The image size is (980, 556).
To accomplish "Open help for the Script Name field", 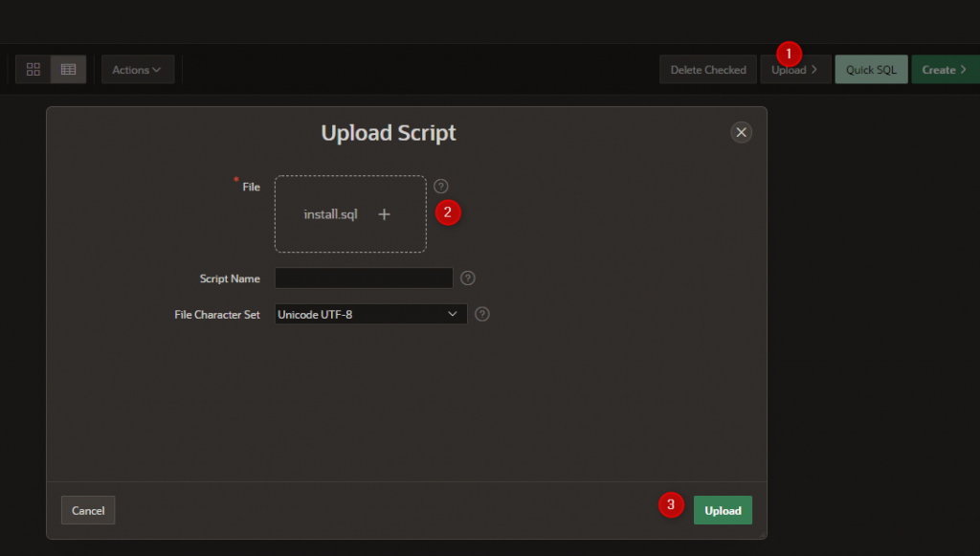I will pos(468,278).
